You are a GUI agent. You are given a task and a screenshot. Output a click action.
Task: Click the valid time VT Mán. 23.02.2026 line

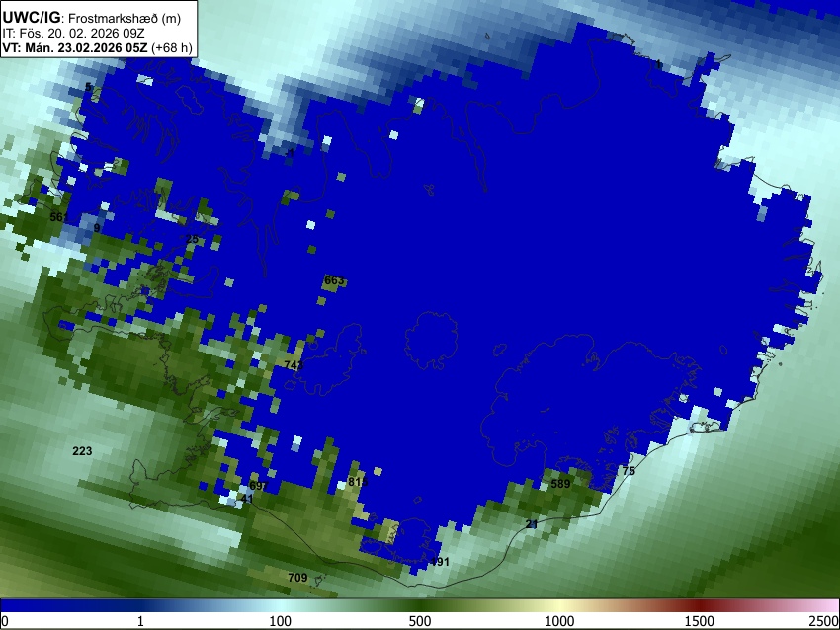(x=97, y=47)
